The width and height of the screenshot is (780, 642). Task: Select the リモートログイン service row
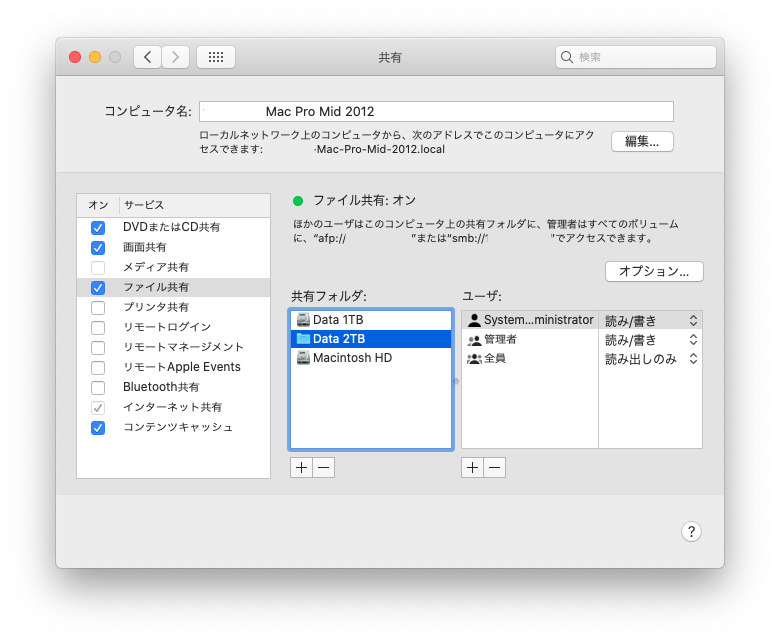tap(174, 327)
